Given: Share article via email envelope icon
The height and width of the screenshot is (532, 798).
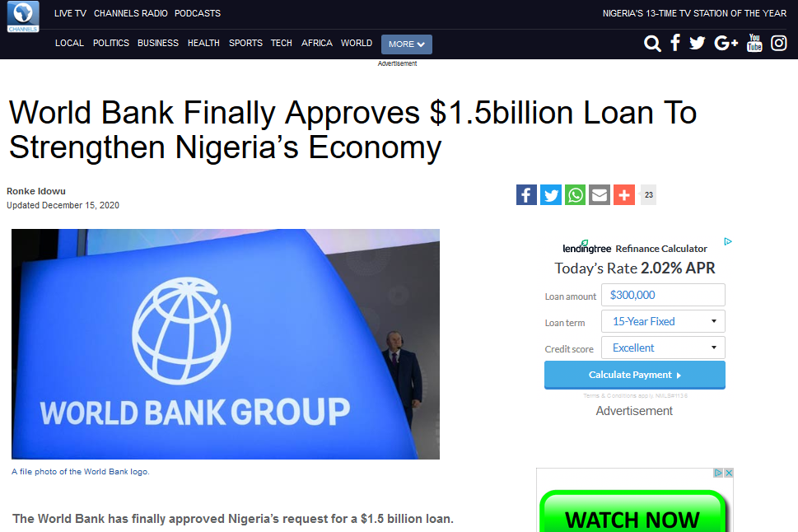Looking at the screenshot, I should click(x=600, y=195).
